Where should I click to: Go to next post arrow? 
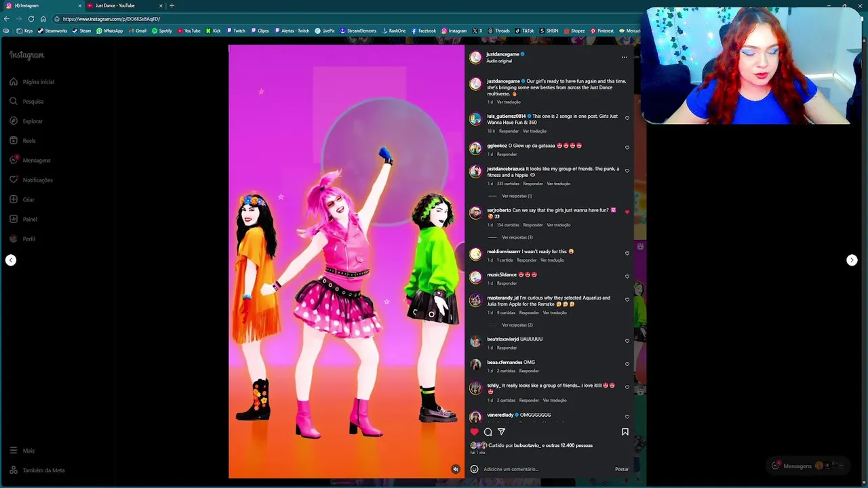click(x=852, y=260)
